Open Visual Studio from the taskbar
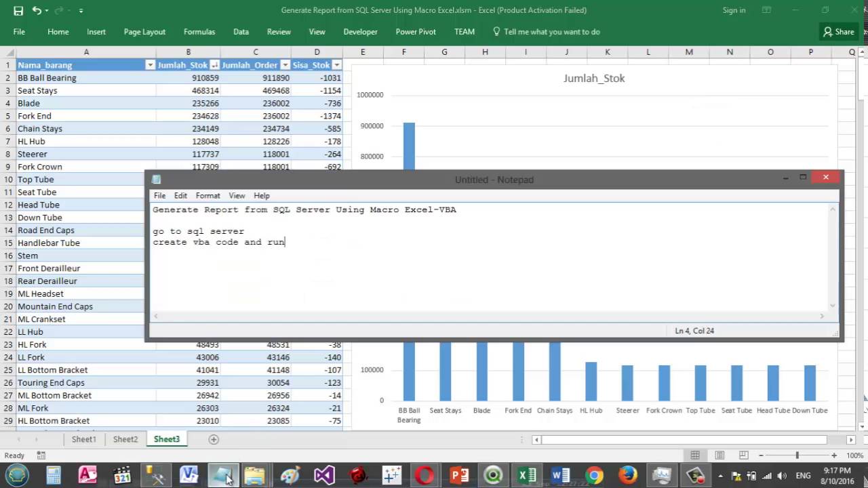 [324, 475]
